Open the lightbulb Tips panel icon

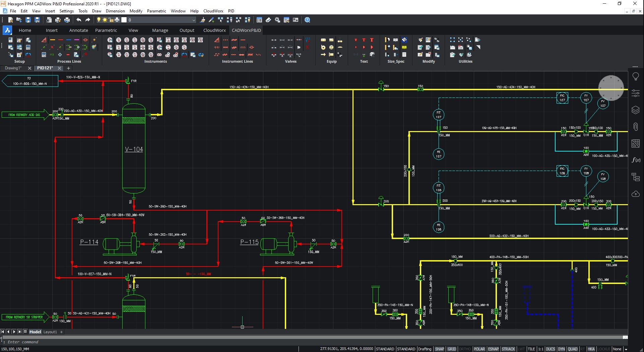pos(636,76)
